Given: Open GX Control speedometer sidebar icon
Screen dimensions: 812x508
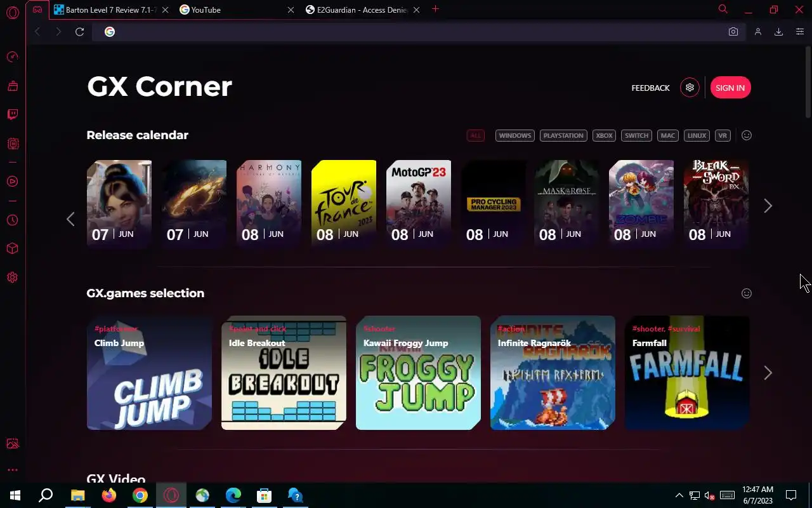Looking at the screenshot, I should click(12, 57).
